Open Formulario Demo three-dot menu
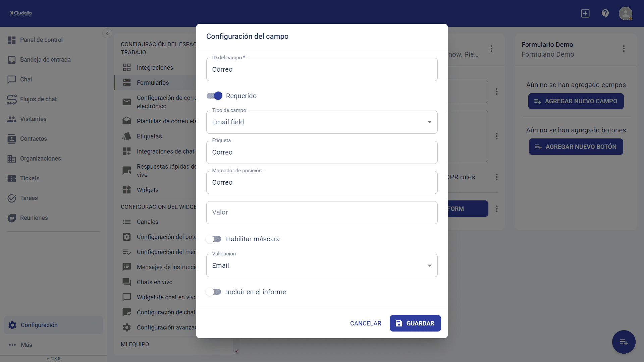 (624, 49)
